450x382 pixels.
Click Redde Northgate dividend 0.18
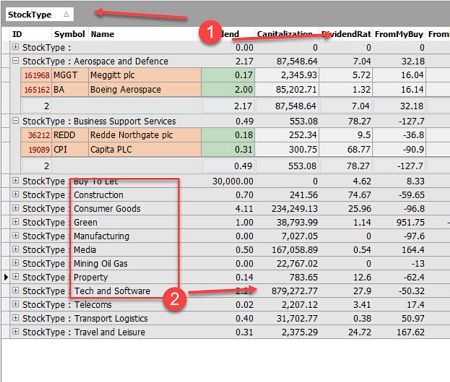[x=228, y=135]
